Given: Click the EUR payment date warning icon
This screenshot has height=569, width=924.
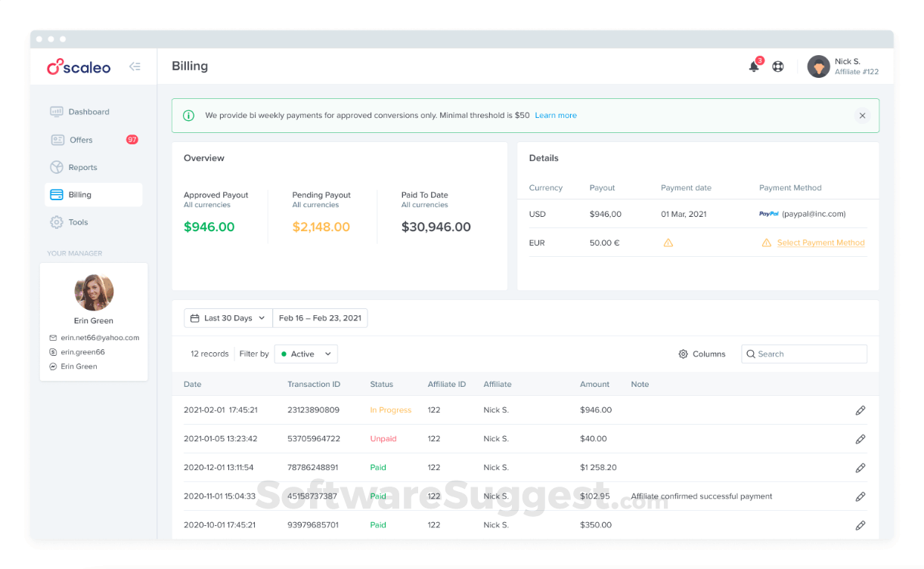Looking at the screenshot, I should (668, 243).
